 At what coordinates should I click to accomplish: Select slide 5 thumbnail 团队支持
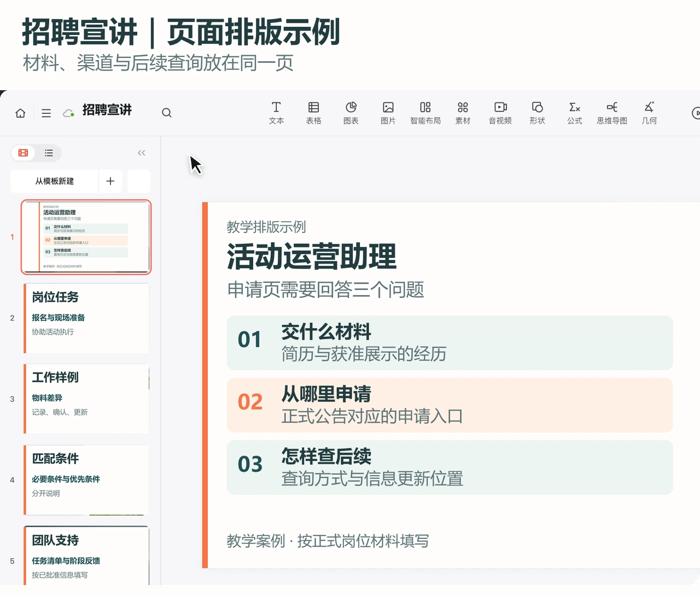[x=86, y=556]
